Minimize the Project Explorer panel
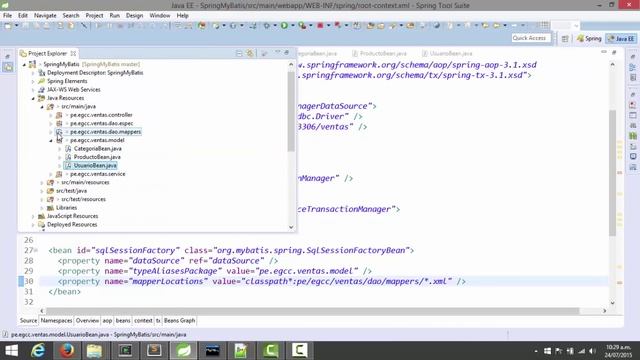Image resolution: width=640 pixels, height=360 pixels. [x=278, y=53]
